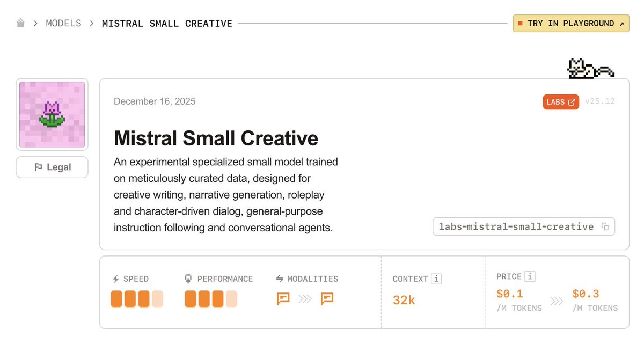
Task: Click the labs-mistral-small-creative identifier field
Action: tap(524, 226)
